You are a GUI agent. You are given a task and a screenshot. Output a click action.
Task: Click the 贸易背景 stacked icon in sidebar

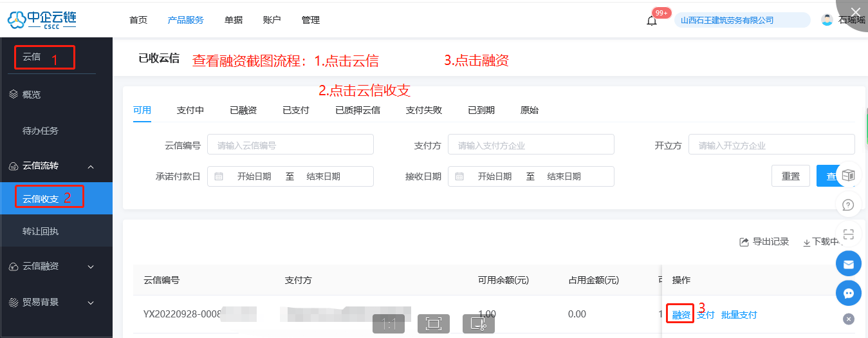point(14,302)
